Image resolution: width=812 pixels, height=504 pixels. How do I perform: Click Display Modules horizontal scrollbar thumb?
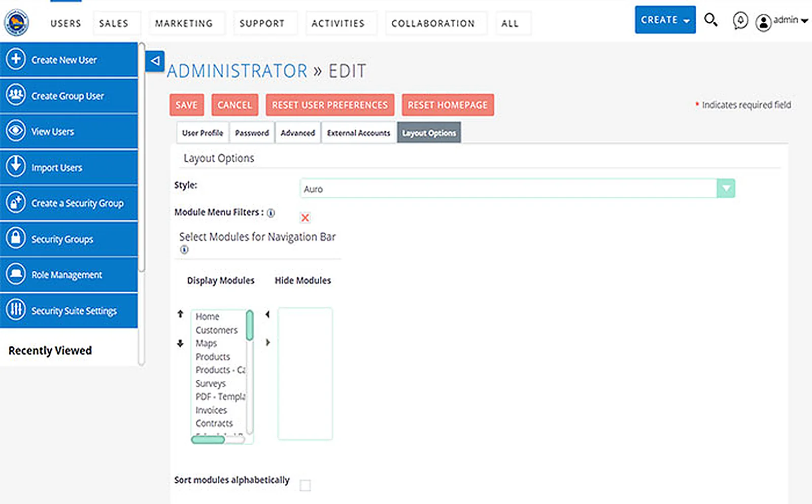click(x=208, y=440)
